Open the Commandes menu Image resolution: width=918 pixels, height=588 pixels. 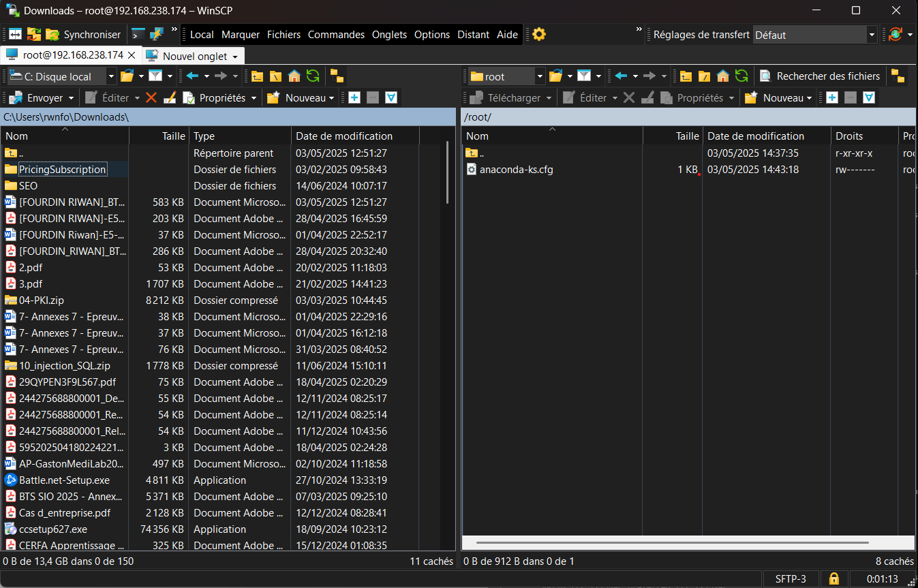coord(336,34)
